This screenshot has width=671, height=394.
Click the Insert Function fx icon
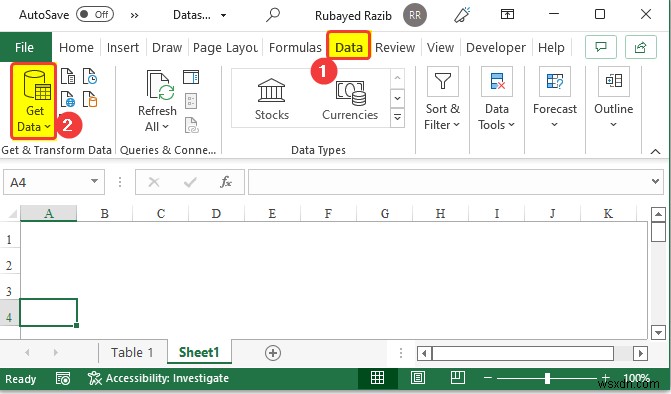click(x=226, y=182)
